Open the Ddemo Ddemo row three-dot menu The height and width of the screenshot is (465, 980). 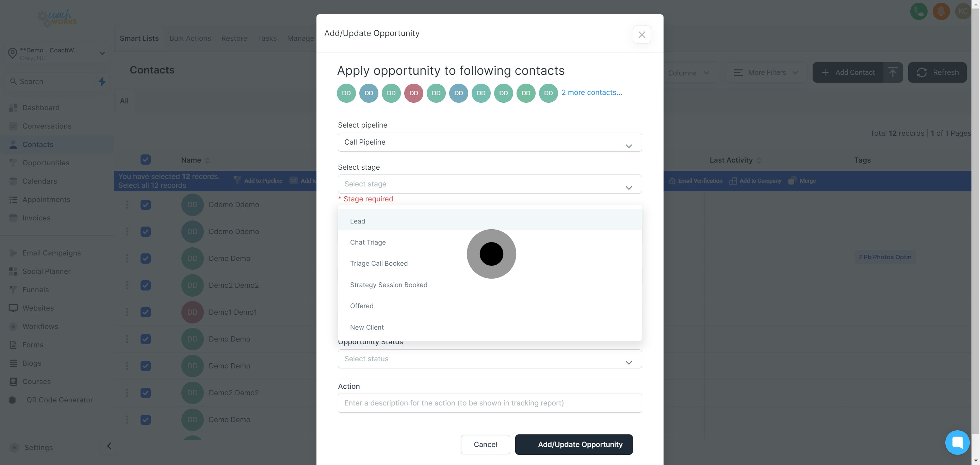point(127,204)
